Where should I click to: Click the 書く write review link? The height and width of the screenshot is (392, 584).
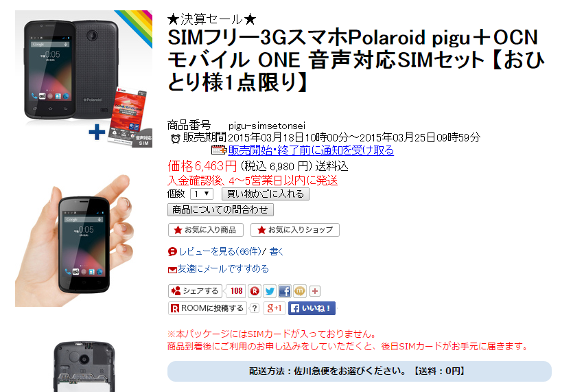[x=277, y=251]
